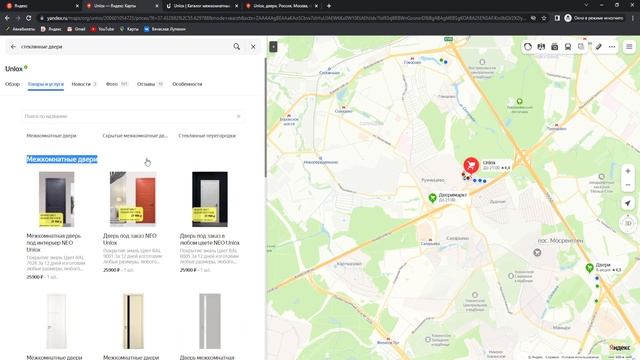Image resolution: width=640 pixels, height=360 pixels.
Task: Open 'Дверь под заказ в любом цвете' title
Action: point(209,239)
